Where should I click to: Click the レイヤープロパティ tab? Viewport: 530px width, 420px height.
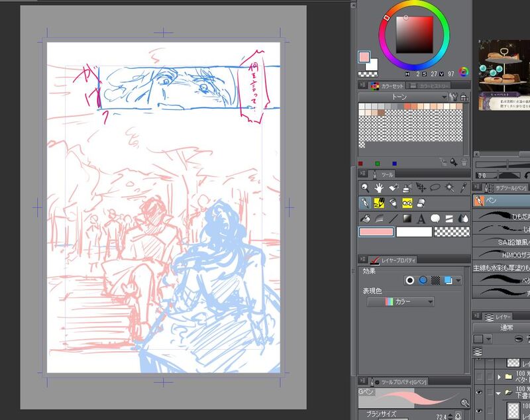[x=393, y=260]
